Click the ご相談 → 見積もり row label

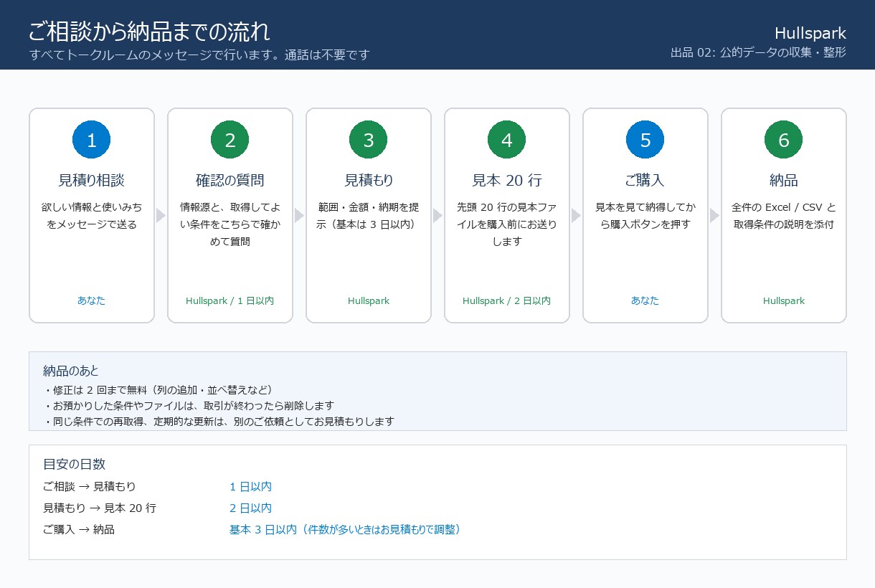click(x=90, y=486)
